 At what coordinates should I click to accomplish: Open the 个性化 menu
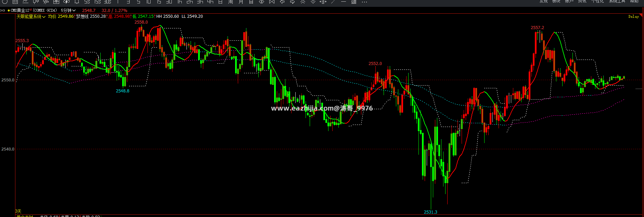597,1
